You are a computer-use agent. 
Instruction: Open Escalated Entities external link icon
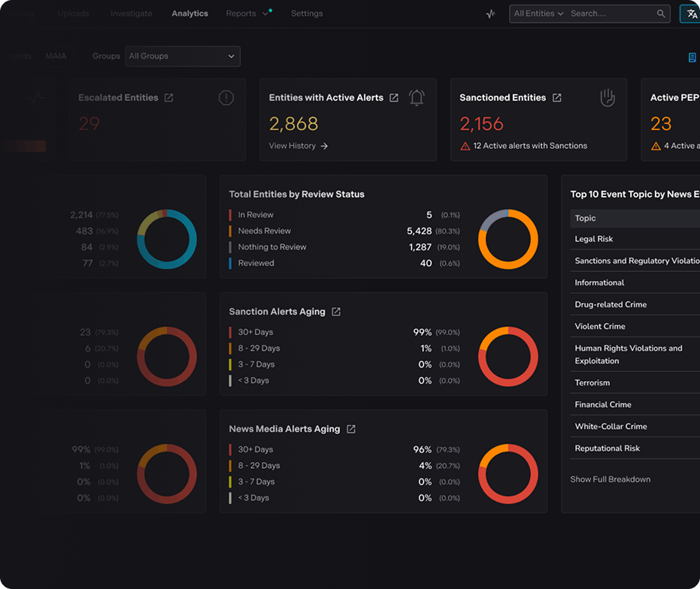pyautogui.click(x=168, y=98)
